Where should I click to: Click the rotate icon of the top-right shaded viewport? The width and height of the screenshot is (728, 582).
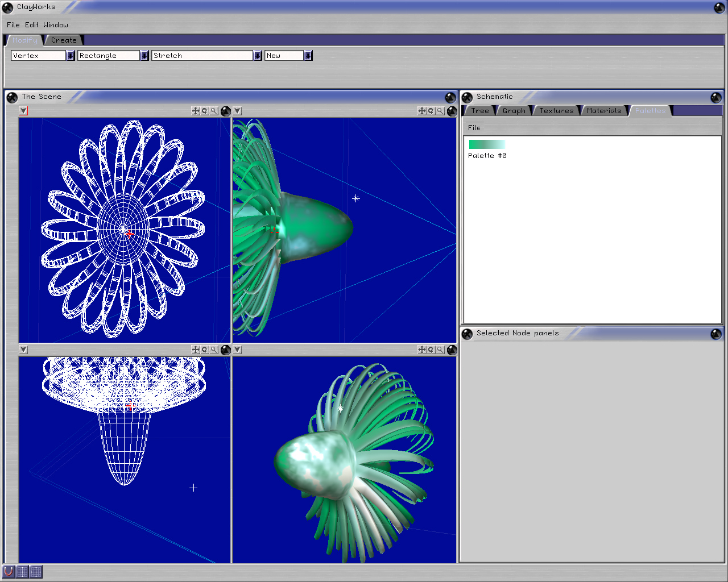coord(431,111)
